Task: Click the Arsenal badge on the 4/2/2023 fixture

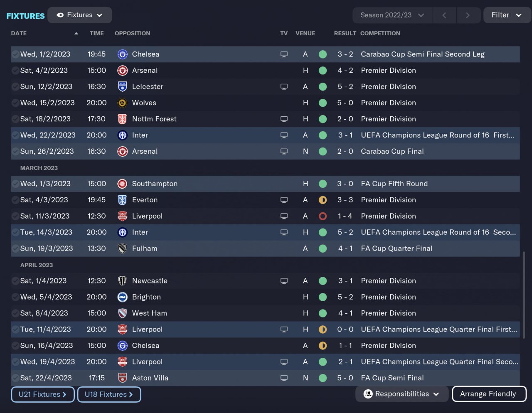Action: click(x=122, y=71)
